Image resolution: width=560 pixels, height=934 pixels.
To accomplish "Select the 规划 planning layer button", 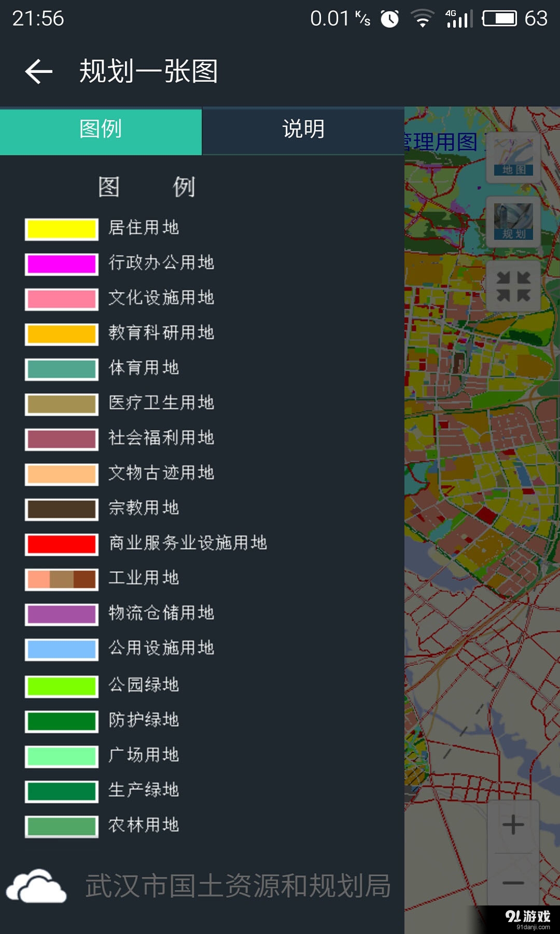I will click(x=513, y=222).
